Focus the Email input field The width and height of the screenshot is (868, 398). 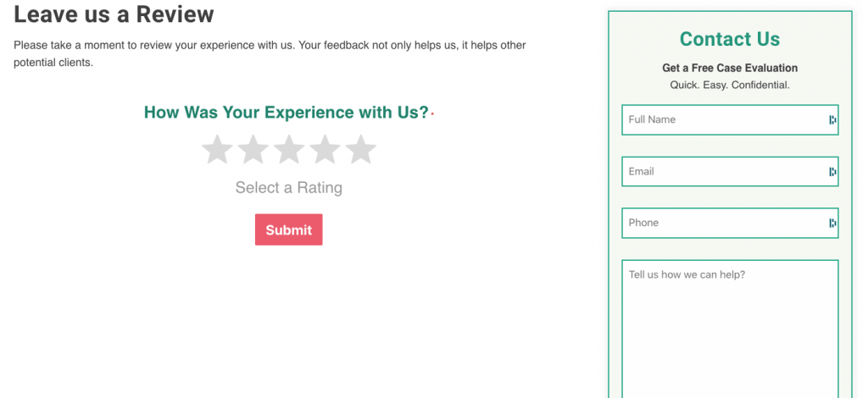pos(730,171)
